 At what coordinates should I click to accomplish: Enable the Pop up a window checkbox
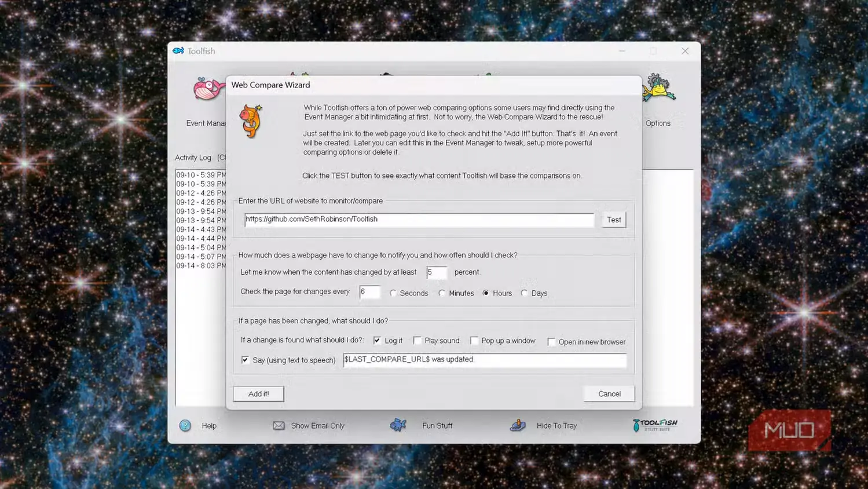point(474,341)
